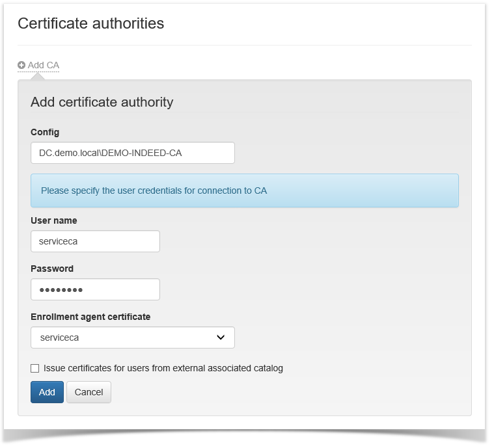Click the blue user credentials info banner
The width and height of the screenshot is (494, 448).
(244, 191)
